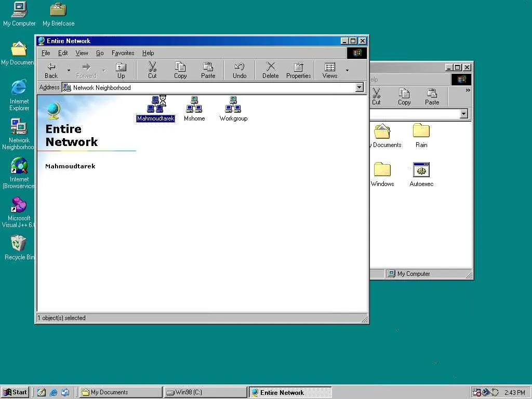Expand the Views dropdown arrow
This screenshot has width=532, height=399.
[347, 71]
